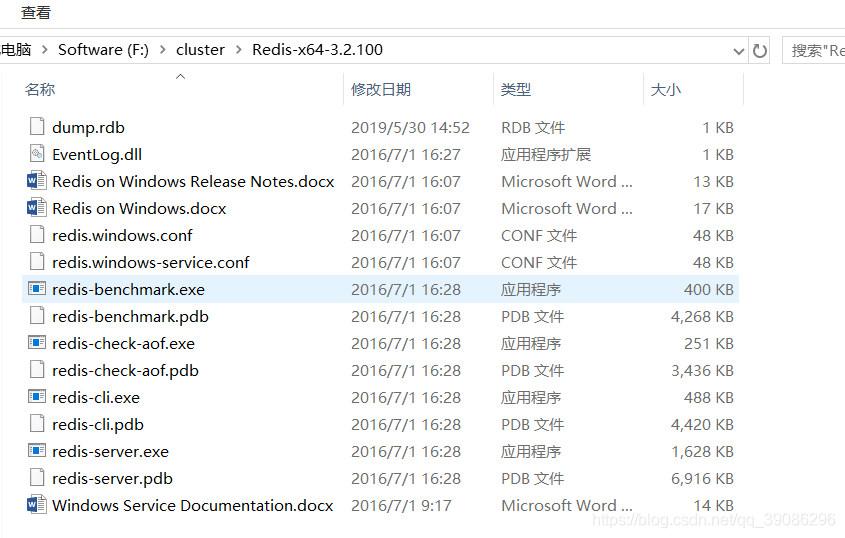
Task: Click the 3,436 KB size of redis-check-aof.pdb
Action: point(702,370)
